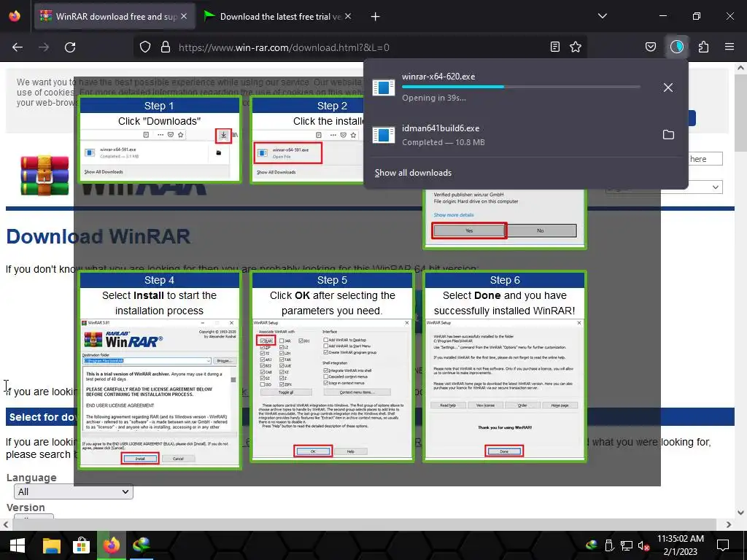Viewport: 747px width, 560px height.
Task: Open the Extensions puzzle icon
Action: [703, 47]
